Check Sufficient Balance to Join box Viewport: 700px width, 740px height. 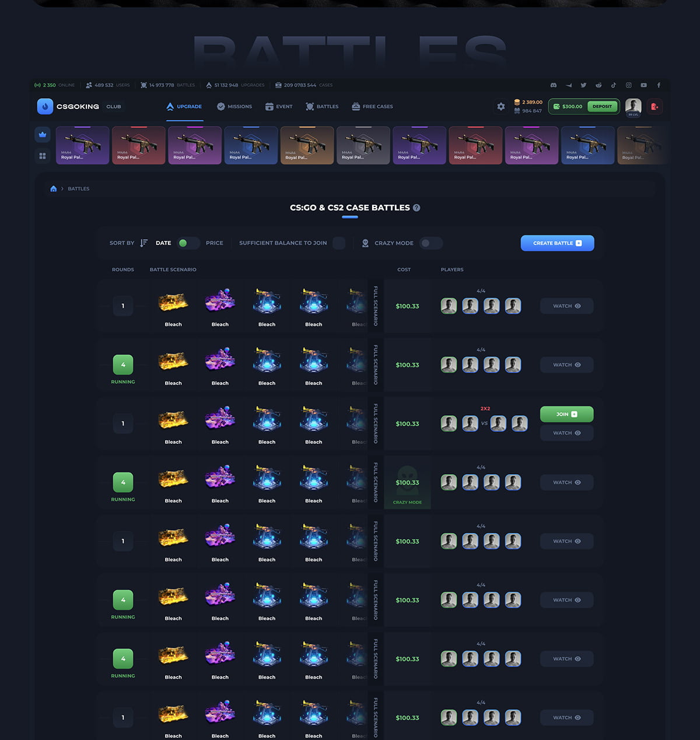point(338,243)
